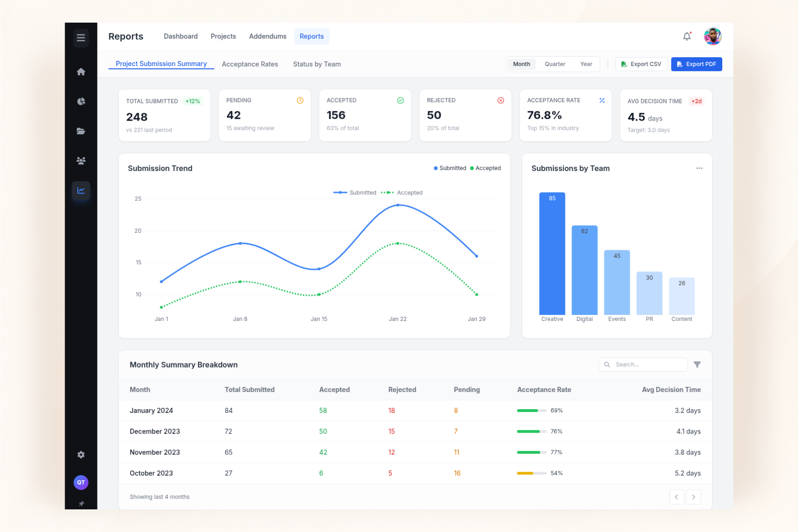Click the Export PDF button

[x=696, y=64]
